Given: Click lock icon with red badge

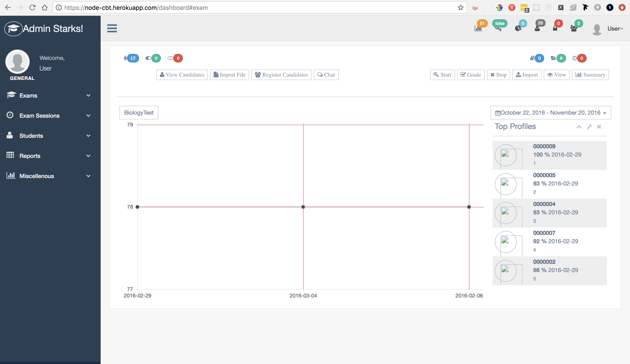Looking at the screenshot, I should pyautogui.click(x=555, y=28).
